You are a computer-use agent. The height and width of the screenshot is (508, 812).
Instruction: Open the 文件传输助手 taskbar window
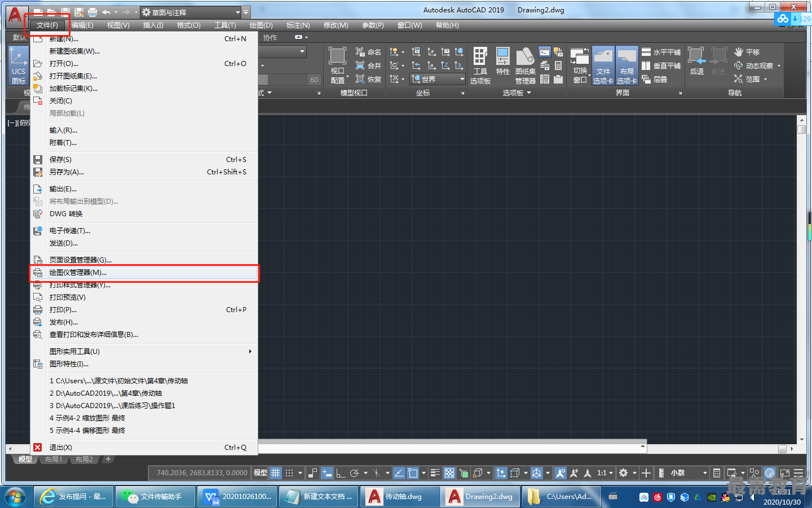[x=155, y=497]
